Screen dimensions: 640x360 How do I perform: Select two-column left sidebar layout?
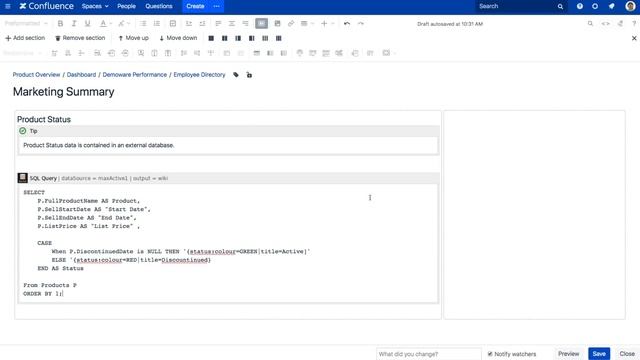tap(238, 38)
